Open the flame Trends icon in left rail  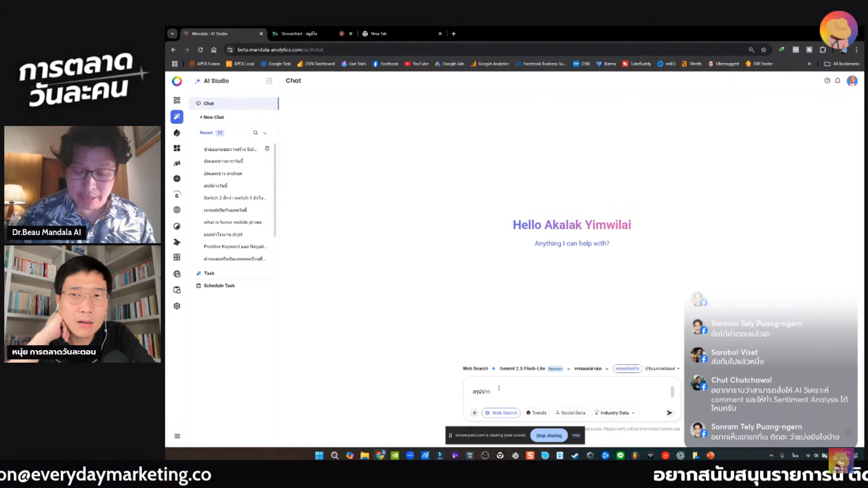[x=177, y=133]
